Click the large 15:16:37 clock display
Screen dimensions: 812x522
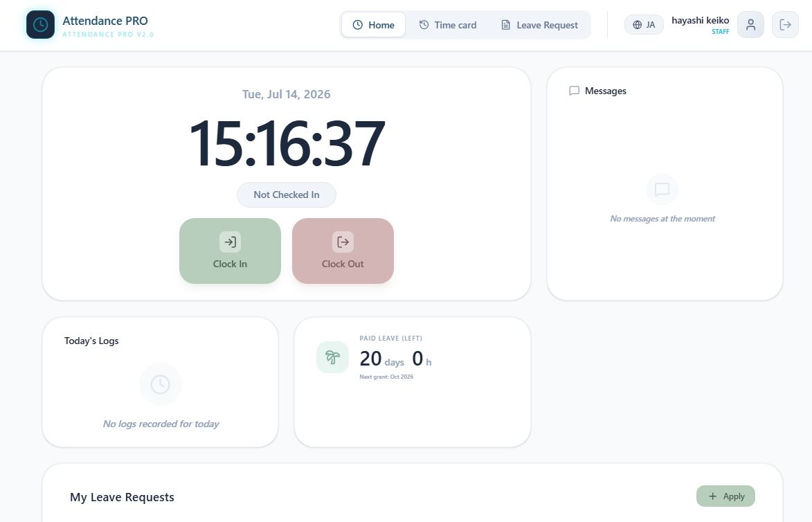tap(287, 143)
